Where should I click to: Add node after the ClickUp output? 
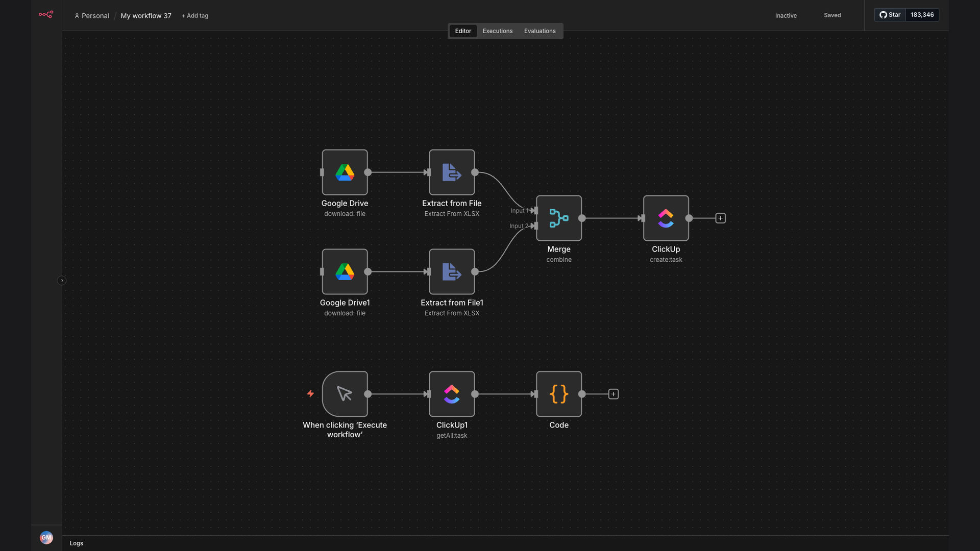point(720,218)
